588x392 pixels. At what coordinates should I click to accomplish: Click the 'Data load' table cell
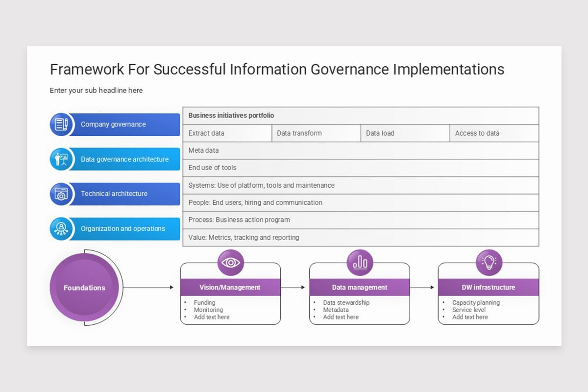coord(406,133)
